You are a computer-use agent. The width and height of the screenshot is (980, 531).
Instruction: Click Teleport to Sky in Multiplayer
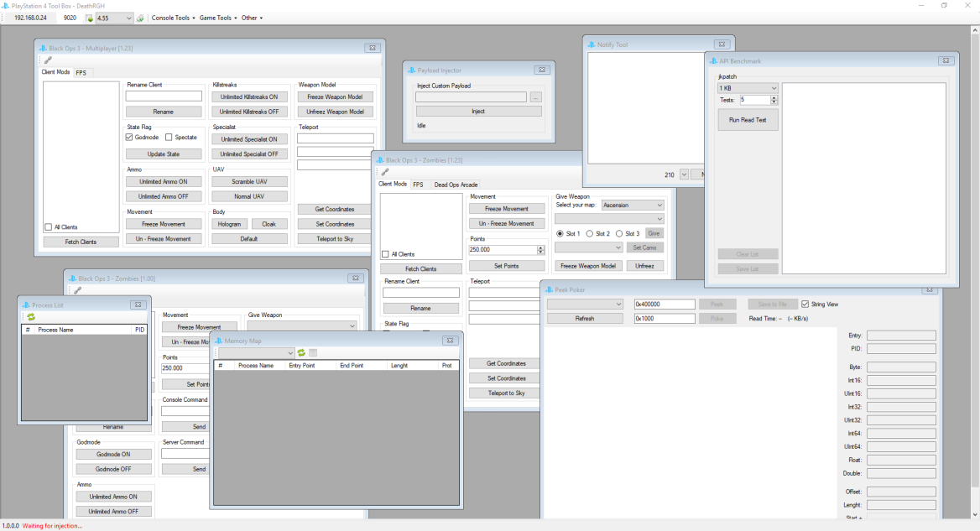pyautogui.click(x=335, y=239)
